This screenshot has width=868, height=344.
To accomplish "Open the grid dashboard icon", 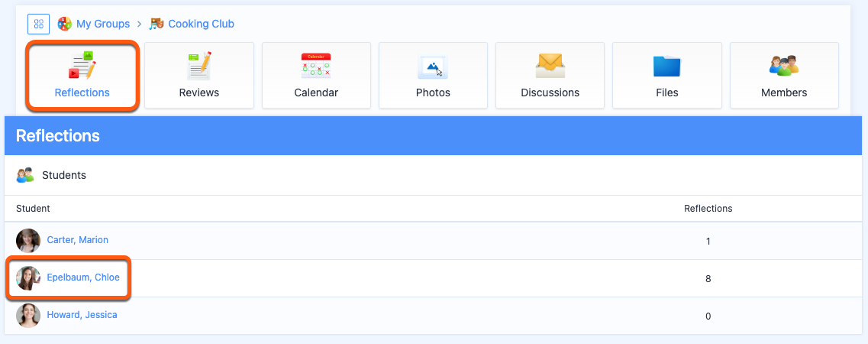I will [39, 24].
